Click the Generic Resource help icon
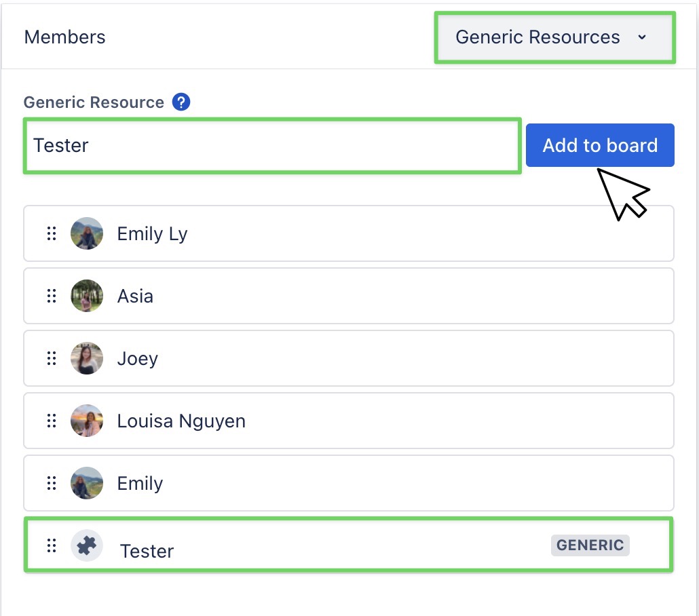This screenshot has height=616, width=699. coord(181,102)
